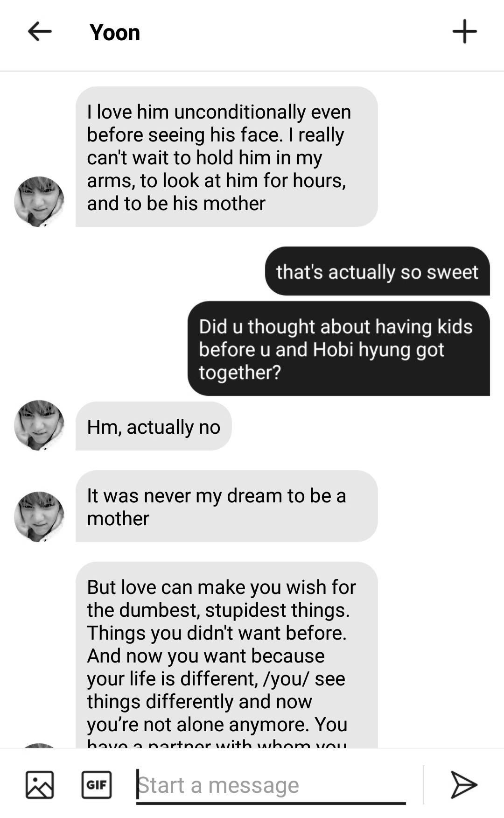Tap the 'I love him unconditionally' message
504x818 pixels.
[x=227, y=157]
